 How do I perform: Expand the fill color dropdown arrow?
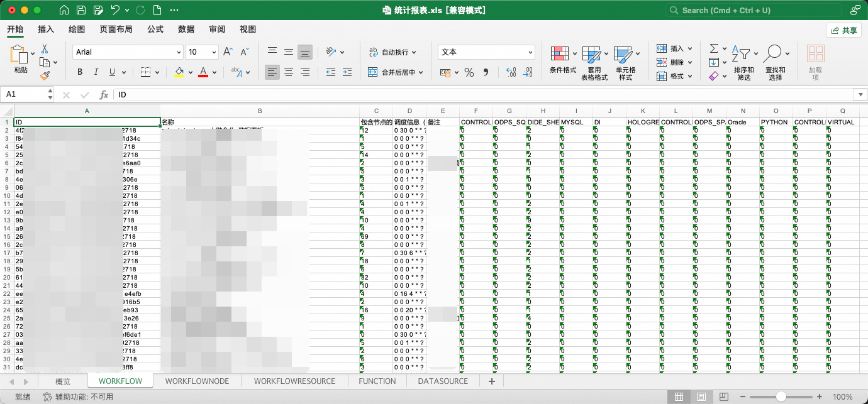pos(191,72)
